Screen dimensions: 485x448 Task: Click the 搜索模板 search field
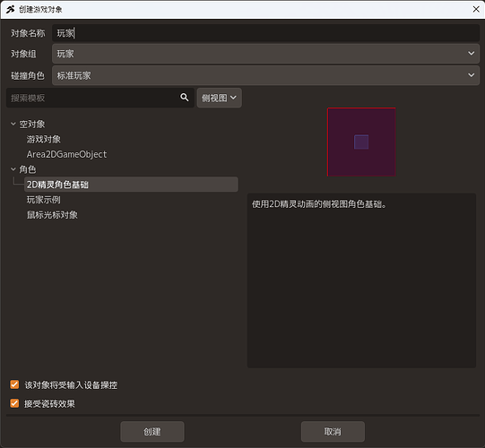[100, 98]
